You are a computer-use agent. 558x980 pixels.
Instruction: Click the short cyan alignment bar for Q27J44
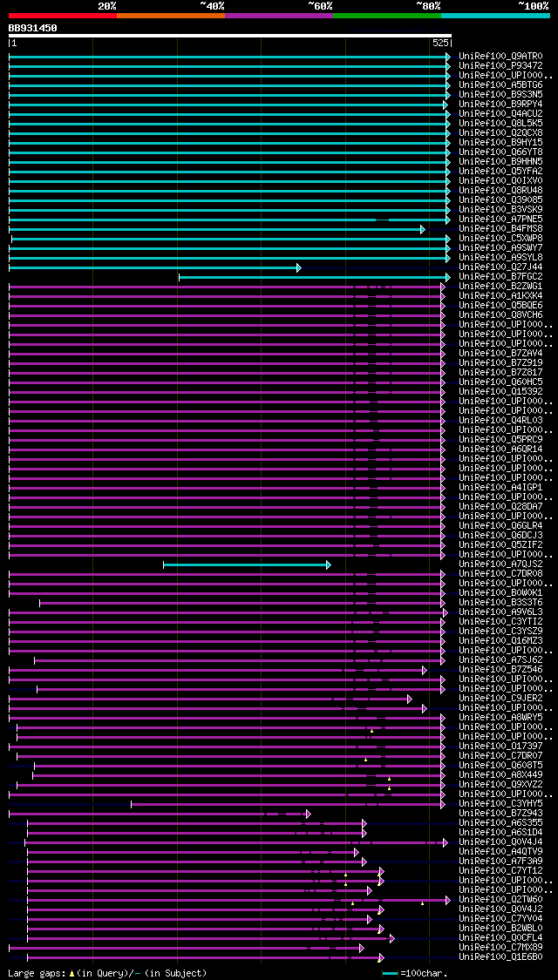pos(155,267)
